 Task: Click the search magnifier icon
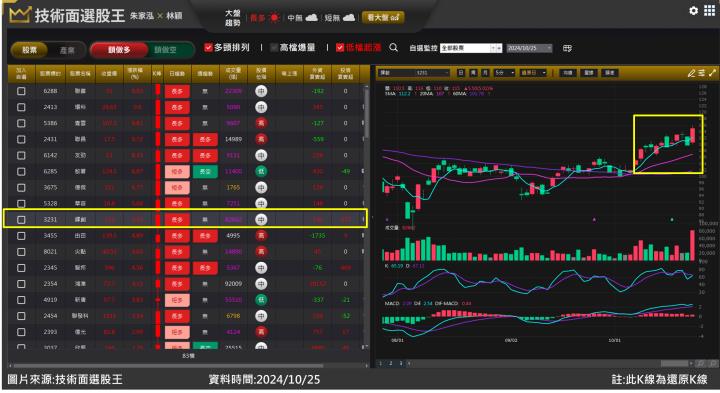pos(394,47)
